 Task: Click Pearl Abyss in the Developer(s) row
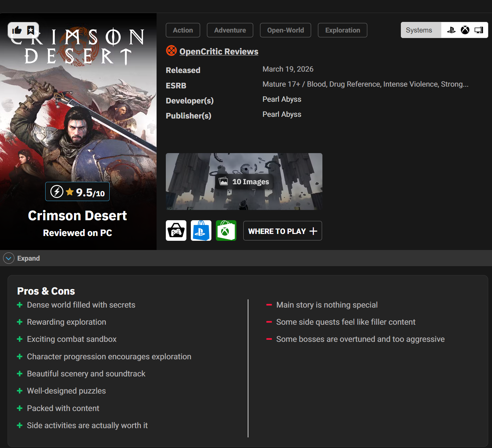[282, 99]
